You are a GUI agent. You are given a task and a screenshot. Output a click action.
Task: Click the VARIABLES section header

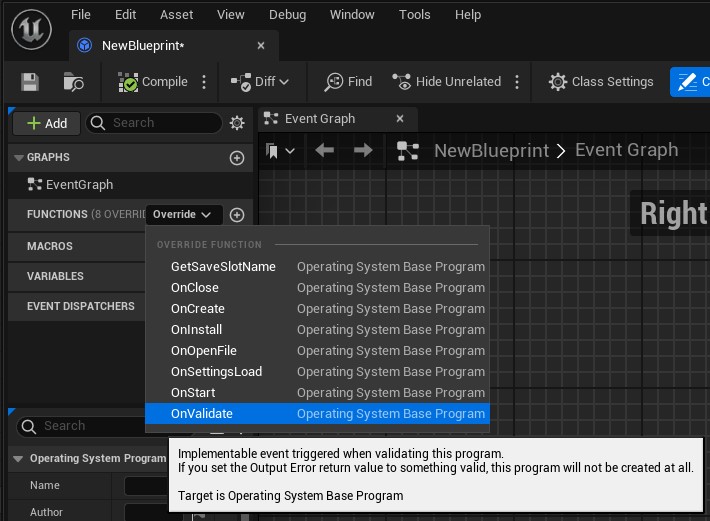coord(55,276)
